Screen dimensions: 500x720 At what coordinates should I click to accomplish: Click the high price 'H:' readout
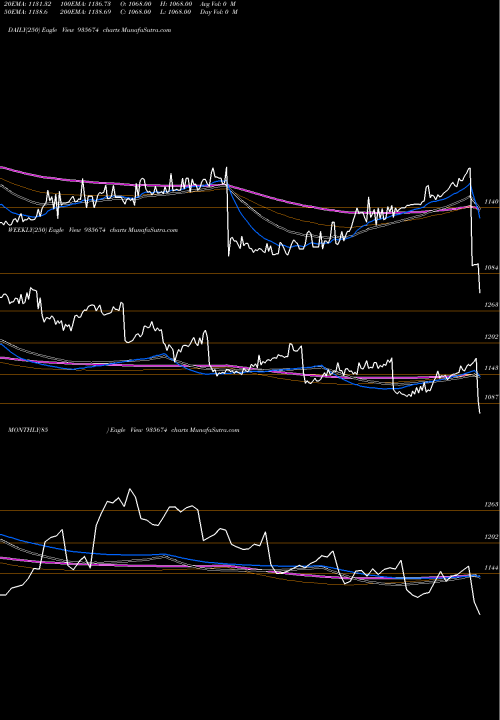pyautogui.click(x=175, y=4)
